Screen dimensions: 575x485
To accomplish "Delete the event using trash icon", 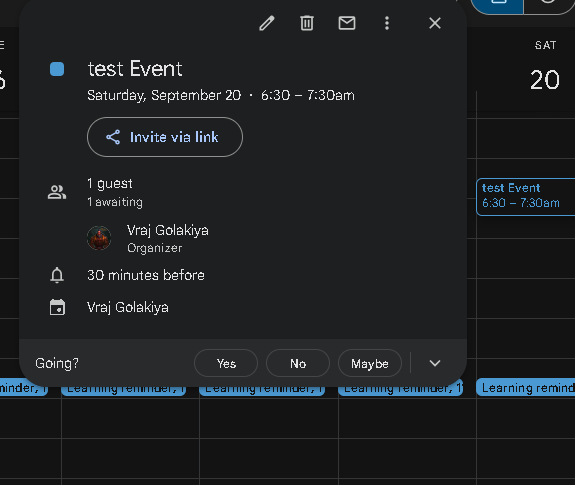I will tap(307, 23).
